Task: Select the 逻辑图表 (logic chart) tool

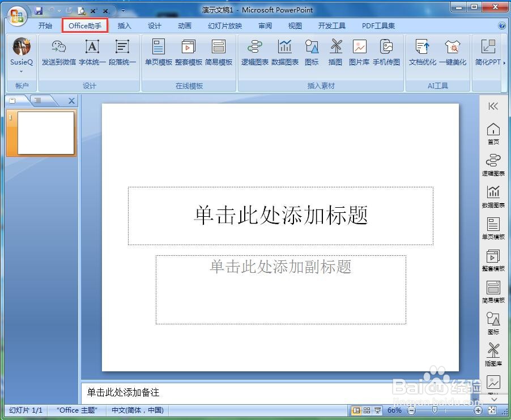Action: (254, 54)
